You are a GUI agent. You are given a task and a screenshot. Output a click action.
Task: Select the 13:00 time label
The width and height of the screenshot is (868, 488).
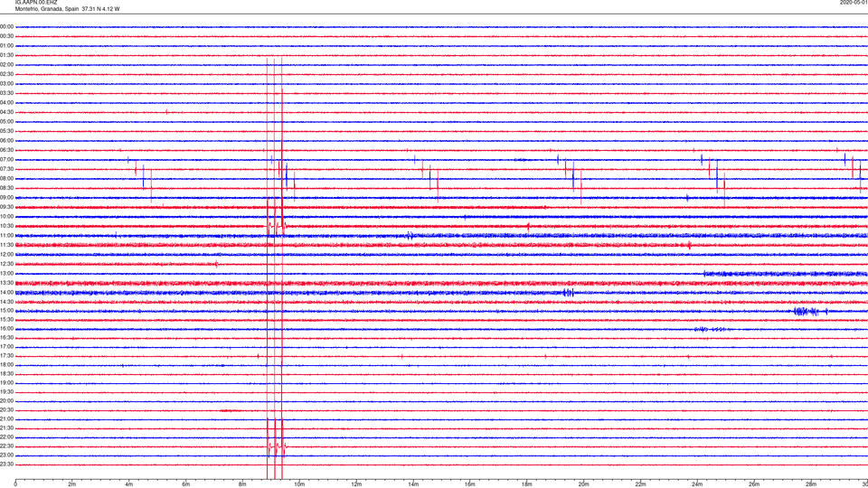pyautogui.click(x=6, y=274)
